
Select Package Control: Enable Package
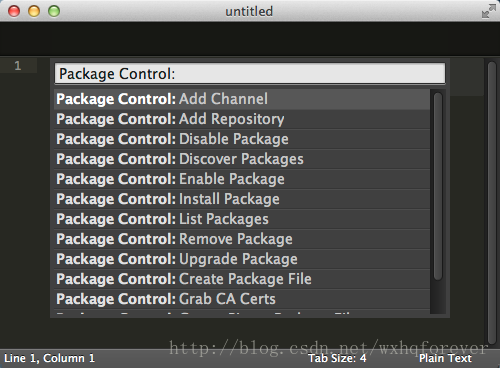(x=242, y=179)
